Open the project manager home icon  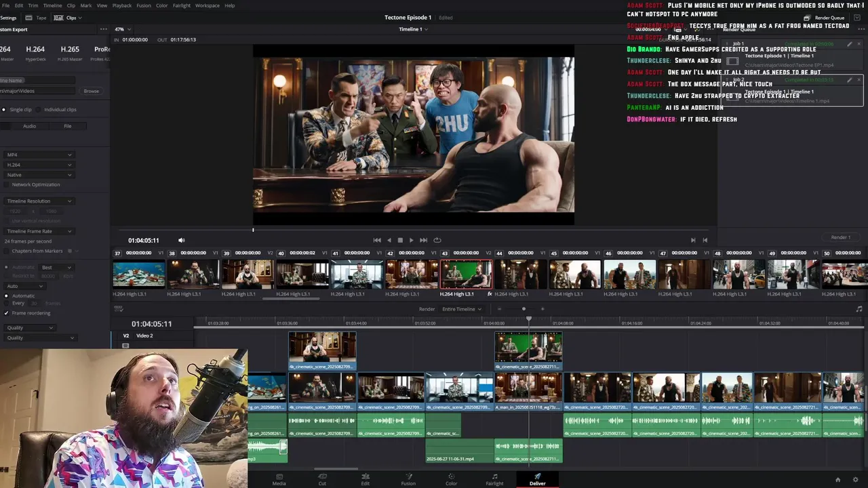point(837,480)
